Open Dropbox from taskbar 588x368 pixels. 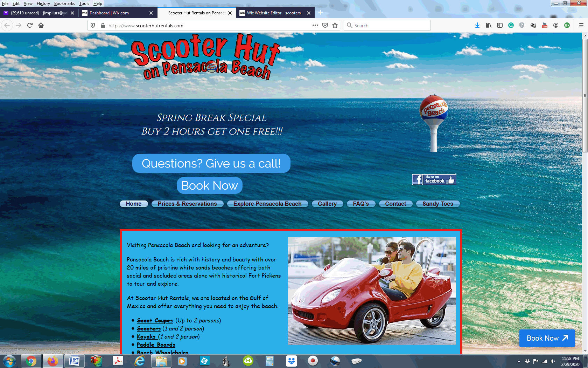[291, 361]
